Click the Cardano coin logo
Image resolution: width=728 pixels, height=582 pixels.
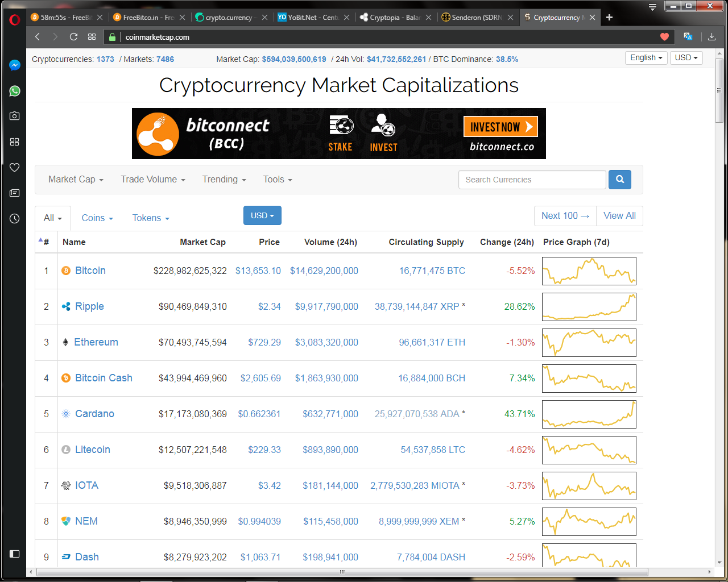66,414
